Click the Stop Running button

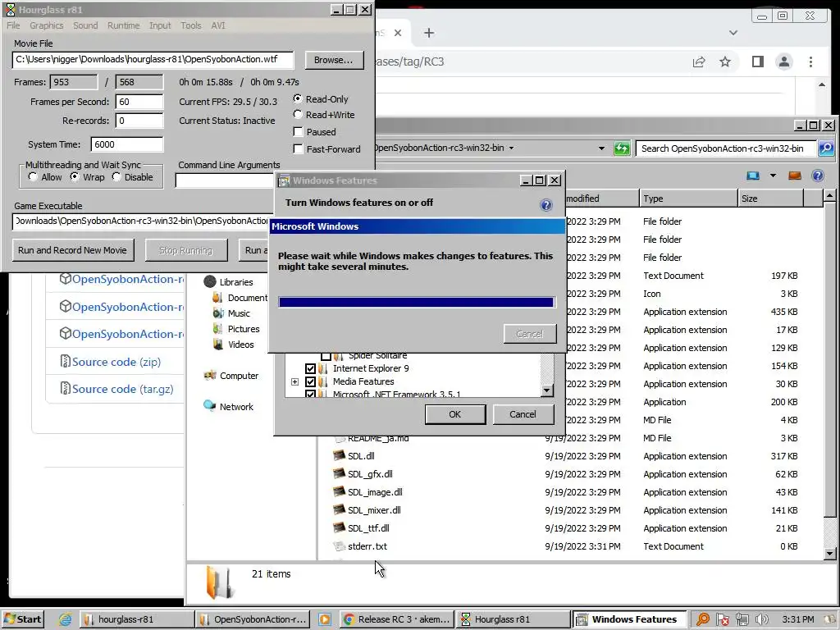pyautogui.click(x=186, y=250)
